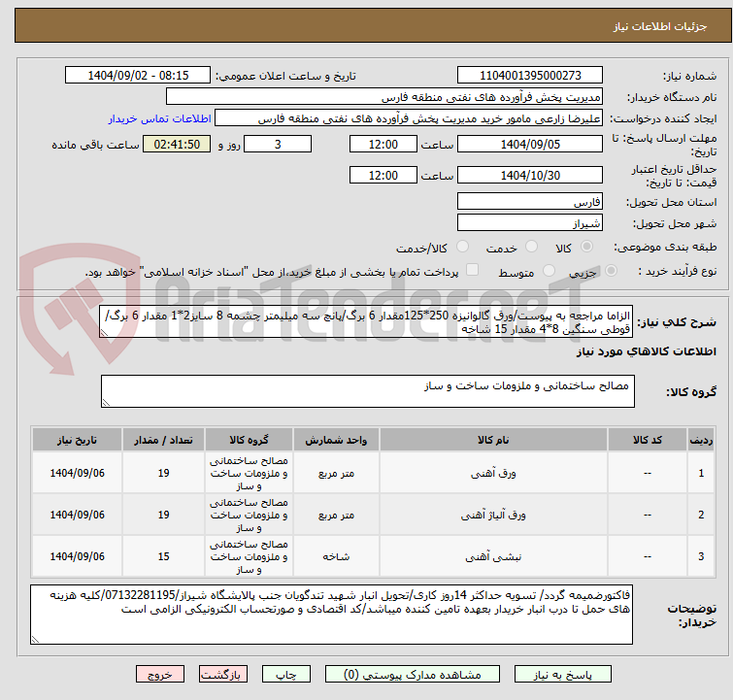Click the چاپ print button
733x700 pixels.
(286, 675)
